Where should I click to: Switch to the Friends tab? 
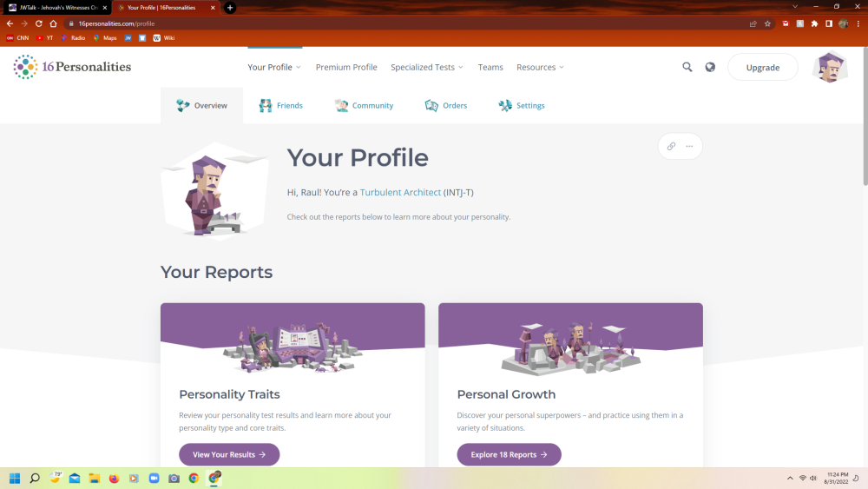coord(281,105)
